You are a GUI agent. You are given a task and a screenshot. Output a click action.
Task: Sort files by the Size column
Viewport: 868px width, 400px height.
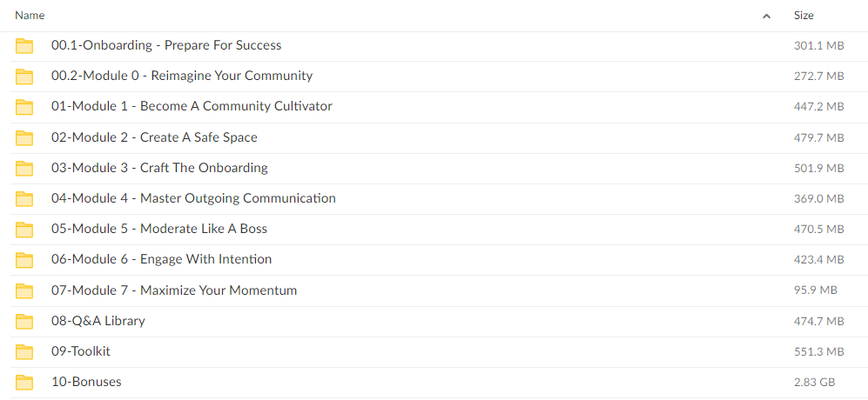pos(804,16)
